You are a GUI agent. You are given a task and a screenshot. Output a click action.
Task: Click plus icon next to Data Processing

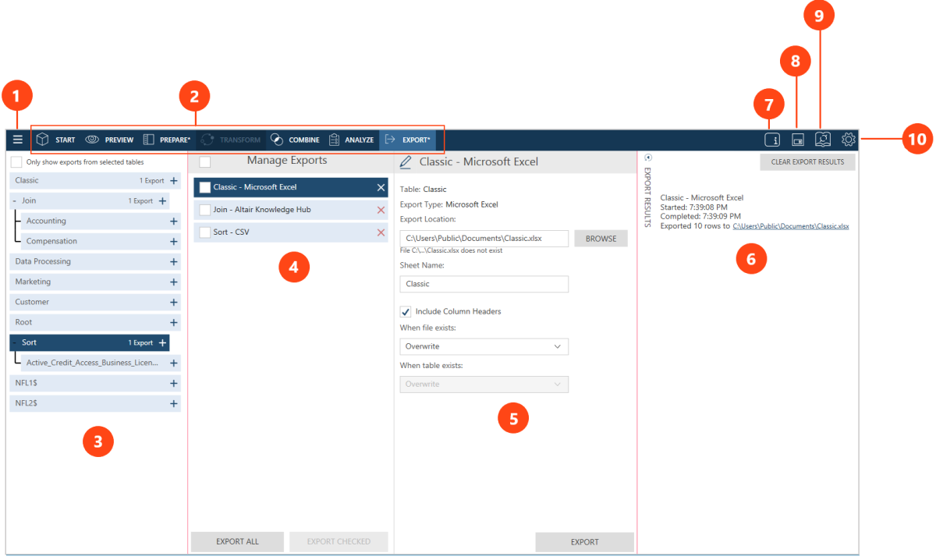(173, 262)
